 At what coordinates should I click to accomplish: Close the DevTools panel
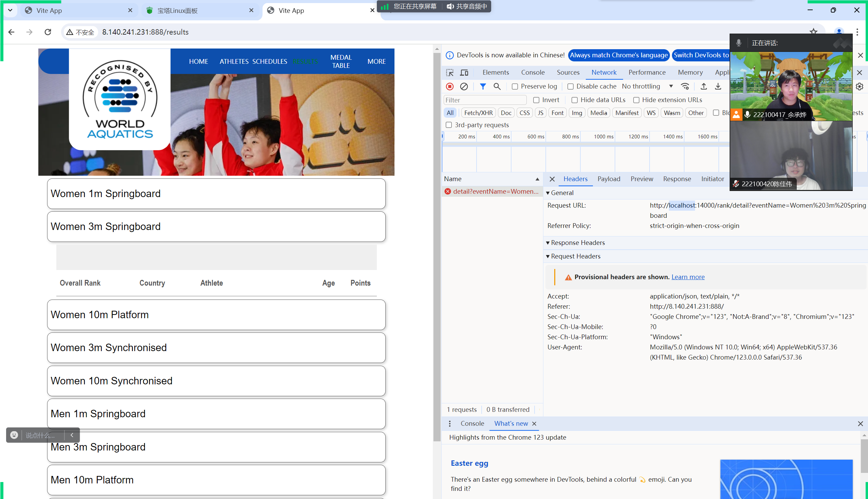coord(859,72)
